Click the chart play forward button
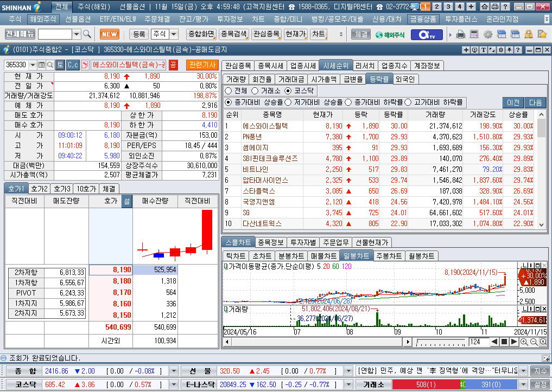The height and width of the screenshot is (392, 552). (514, 342)
